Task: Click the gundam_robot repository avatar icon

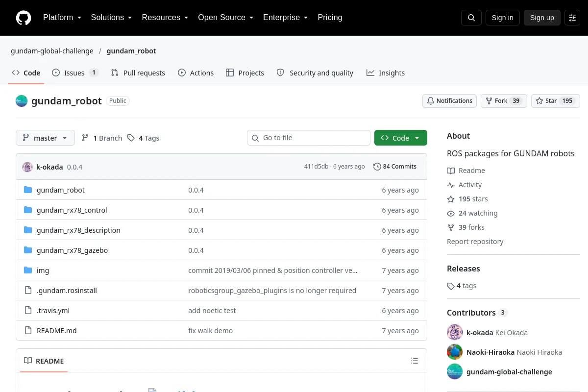Action: click(22, 101)
